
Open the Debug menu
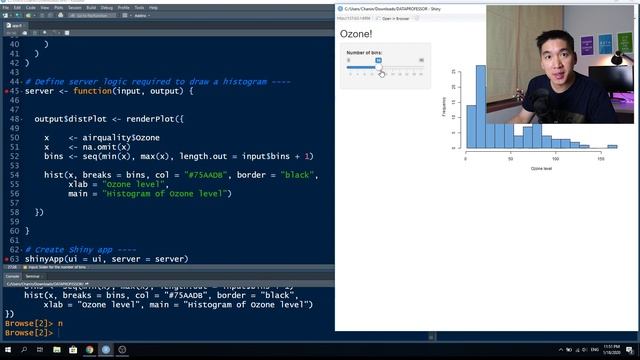tap(107, 8)
